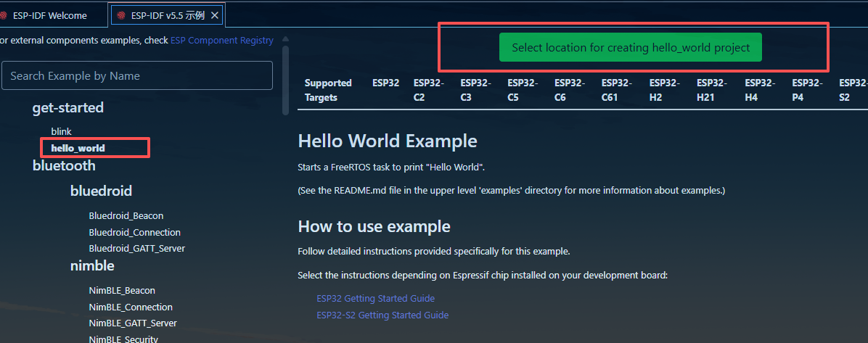868x343 pixels.
Task: Click the Hello World Example heading
Action: 388,141
